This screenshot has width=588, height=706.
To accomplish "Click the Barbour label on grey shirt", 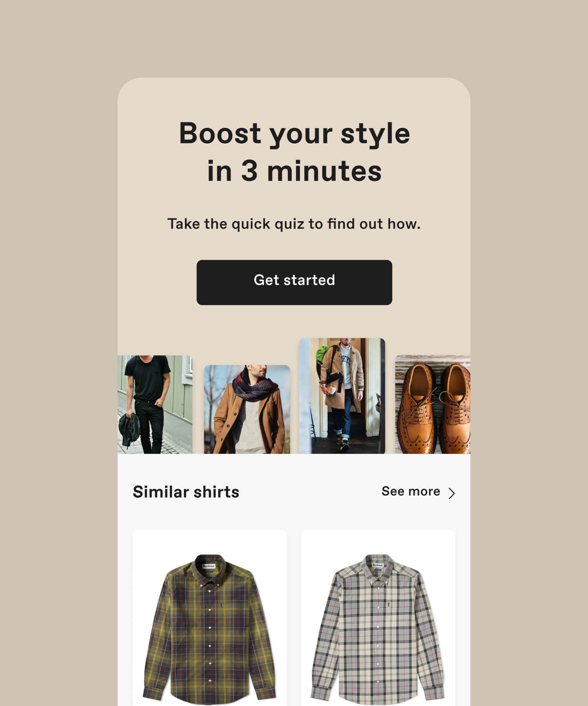I will point(377,566).
